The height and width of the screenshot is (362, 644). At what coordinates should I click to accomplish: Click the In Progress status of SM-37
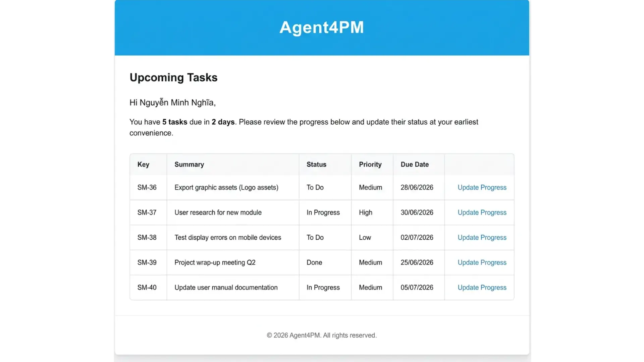(x=323, y=213)
